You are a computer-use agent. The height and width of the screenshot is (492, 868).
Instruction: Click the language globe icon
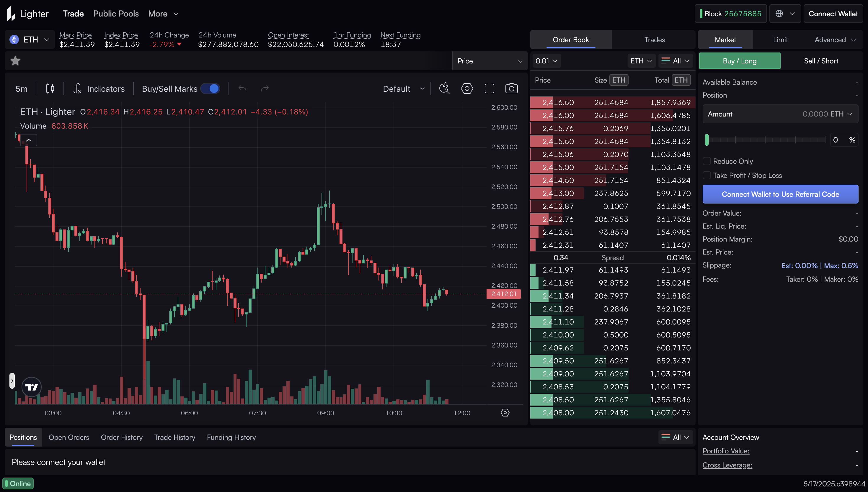779,14
